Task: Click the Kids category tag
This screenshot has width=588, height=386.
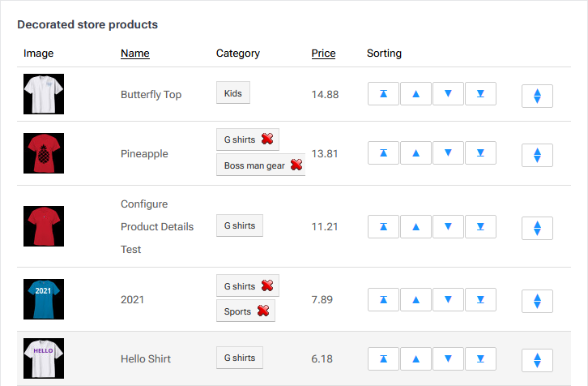Action: (233, 93)
